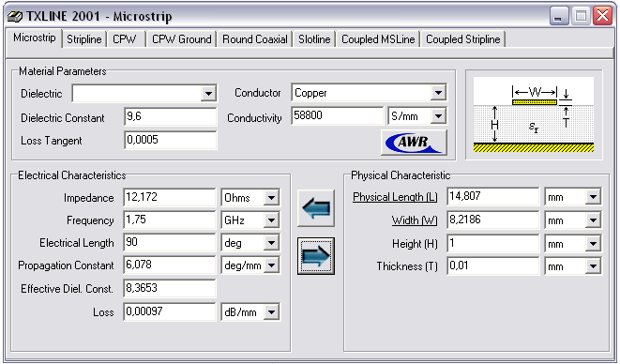This screenshot has width=620, height=364.
Task: Click the Loss Tangent field 0,0005
Action: point(171,140)
